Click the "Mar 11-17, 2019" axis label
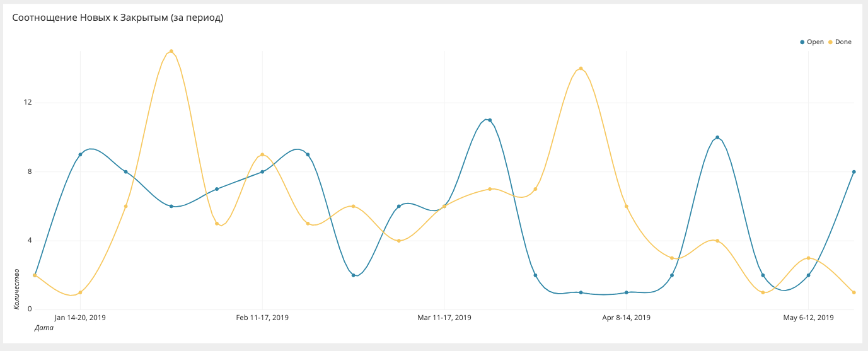 [444, 318]
